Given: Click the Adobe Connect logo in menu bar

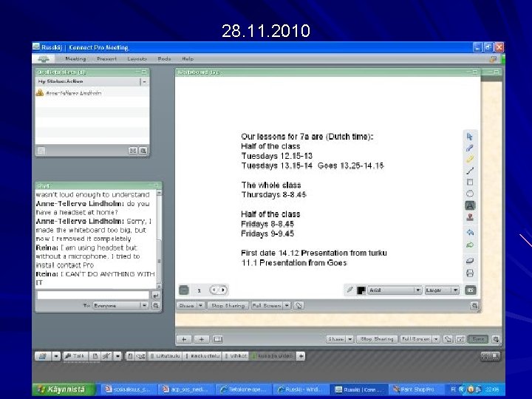Looking at the screenshot, I should click(x=44, y=59).
